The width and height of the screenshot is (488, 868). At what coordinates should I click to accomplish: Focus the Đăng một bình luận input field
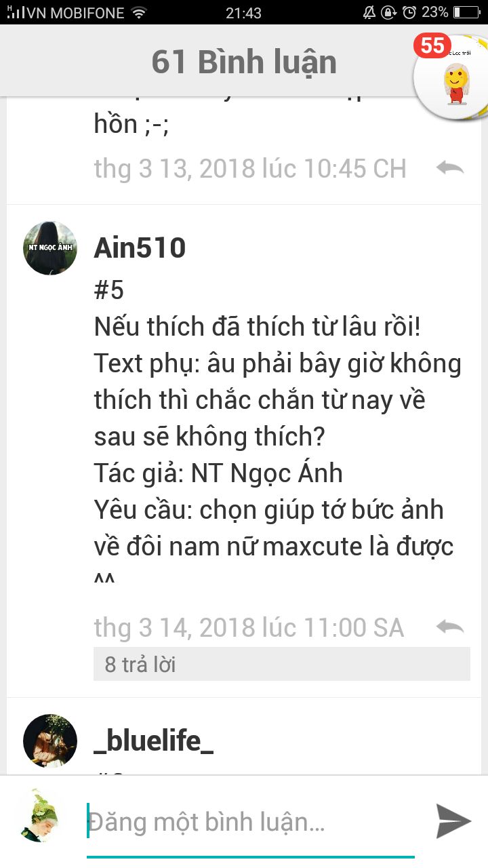tap(251, 823)
